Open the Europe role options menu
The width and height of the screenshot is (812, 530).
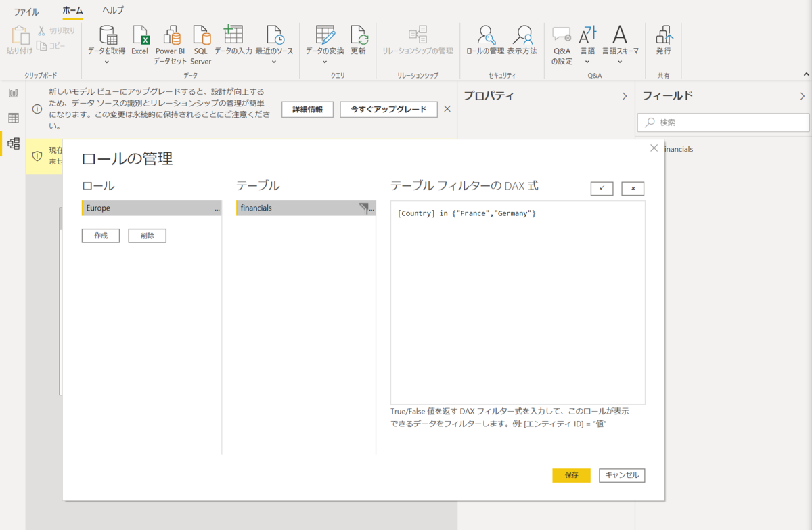pyautogui.click(x=217, y=208)
